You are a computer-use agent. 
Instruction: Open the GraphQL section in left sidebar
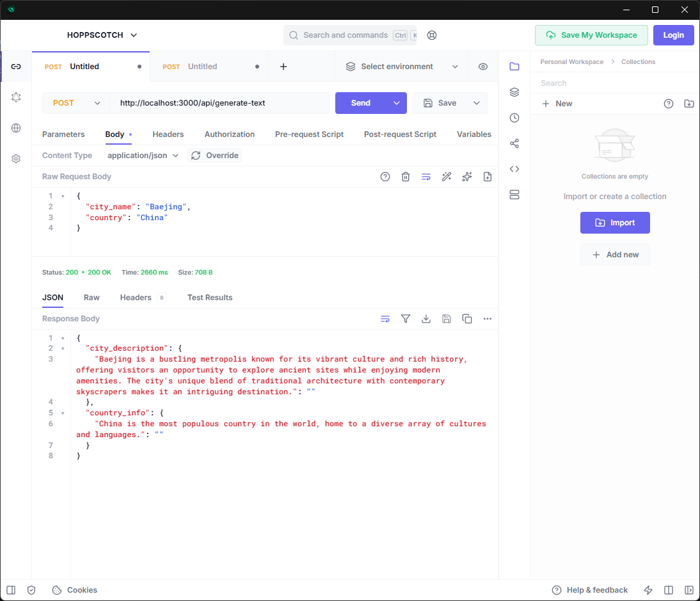[x=16, y=97]
